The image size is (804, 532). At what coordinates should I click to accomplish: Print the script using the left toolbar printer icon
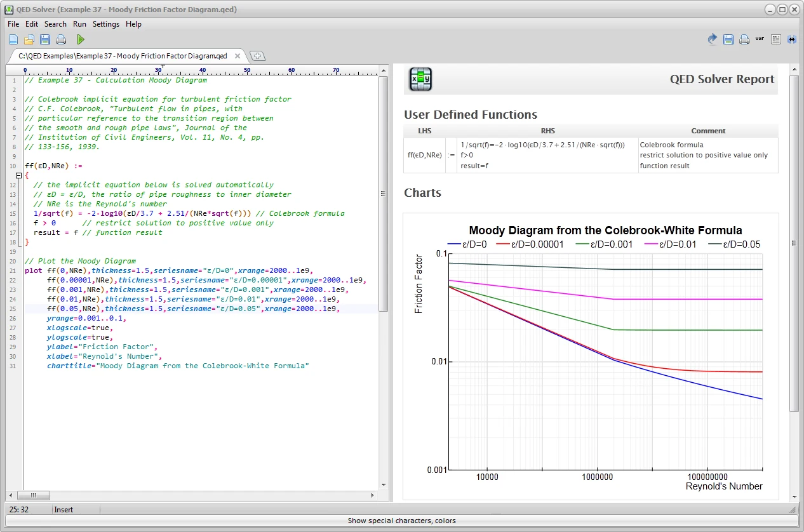click(x=61, y=39)
